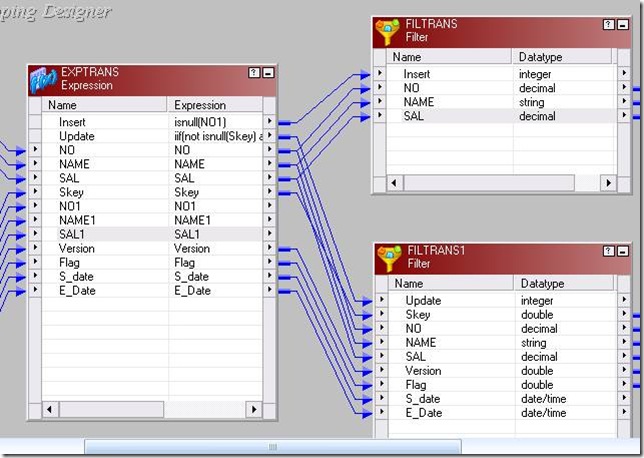Select the E_Date port in FILTRANS1
This screenshot has height=458, width=644.
point(424,413)
